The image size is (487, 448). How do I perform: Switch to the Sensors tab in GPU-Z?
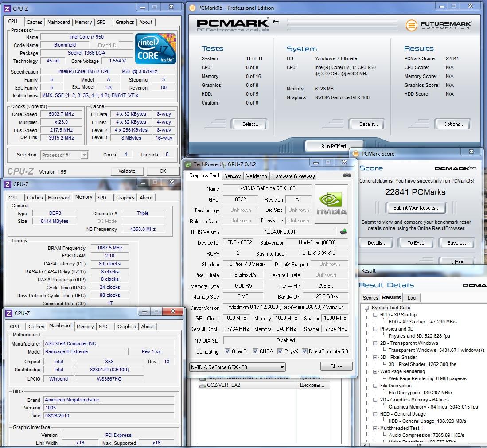233,176
